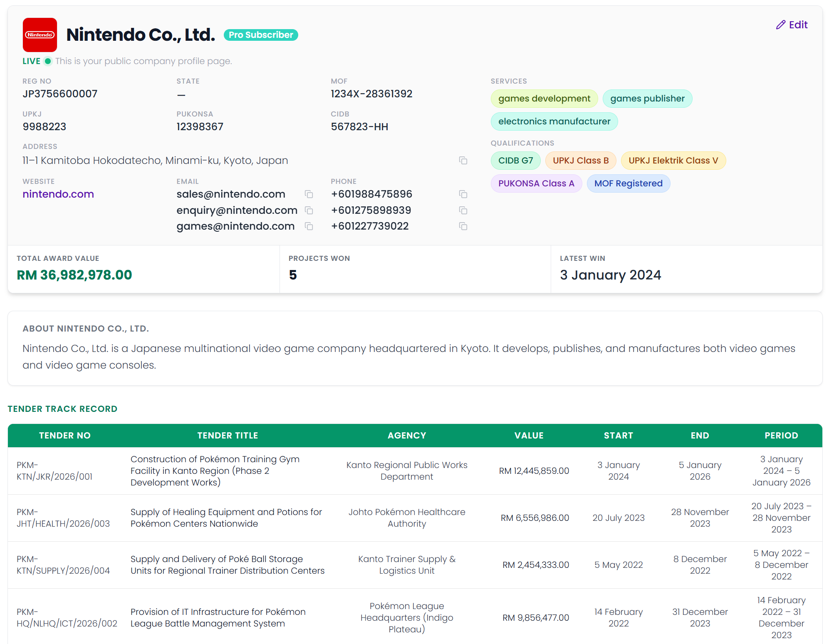829x644 pixels.
Task: Copy phone number +601227739022
Action: pyautogui.click(x=463, y=226)
